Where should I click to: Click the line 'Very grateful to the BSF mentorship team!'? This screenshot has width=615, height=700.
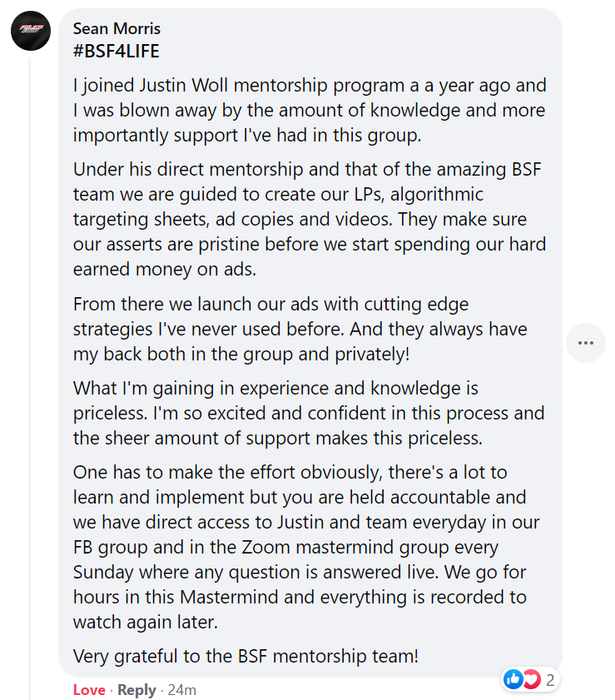(246, 656)
